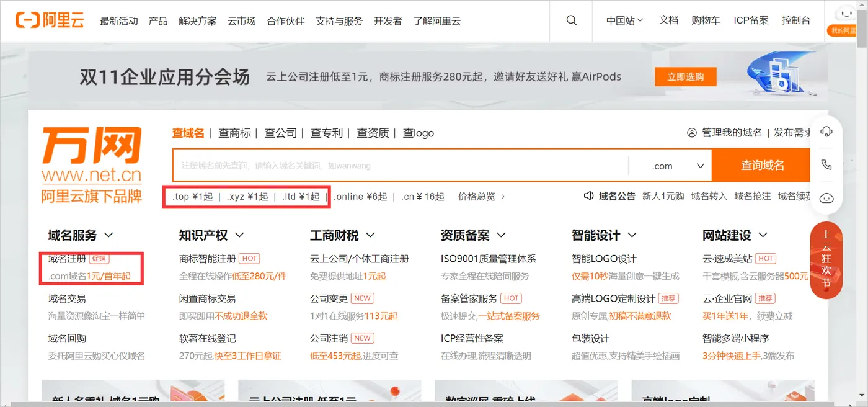The image size is (868, 407).
Task: Click the 立即选购 banner button
Action: click(x=686, y=77)
